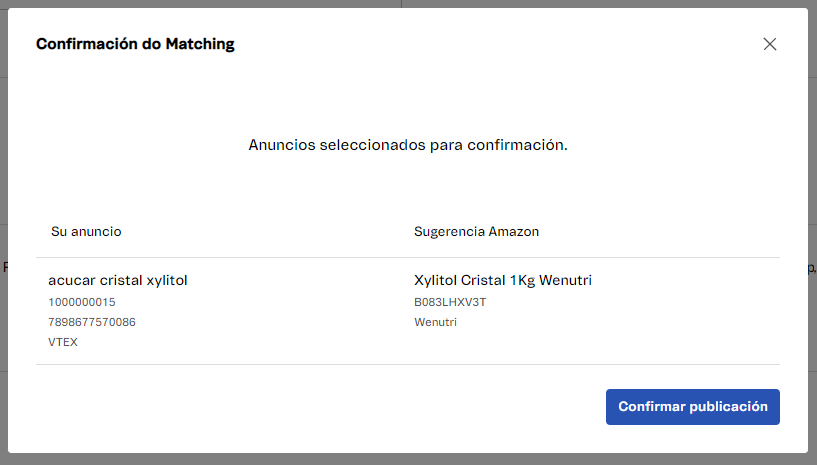
Task: Click the Wenutri brand label
Action: (x=435, y=322)
